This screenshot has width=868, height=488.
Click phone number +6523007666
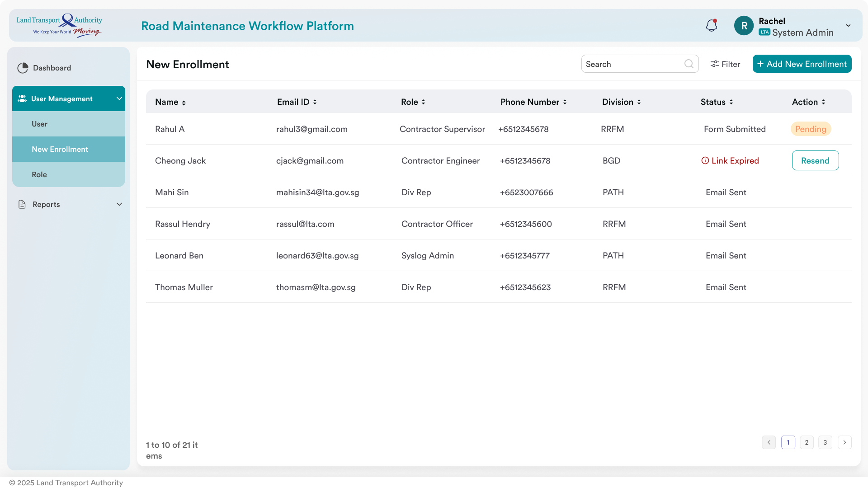(526, 192)
